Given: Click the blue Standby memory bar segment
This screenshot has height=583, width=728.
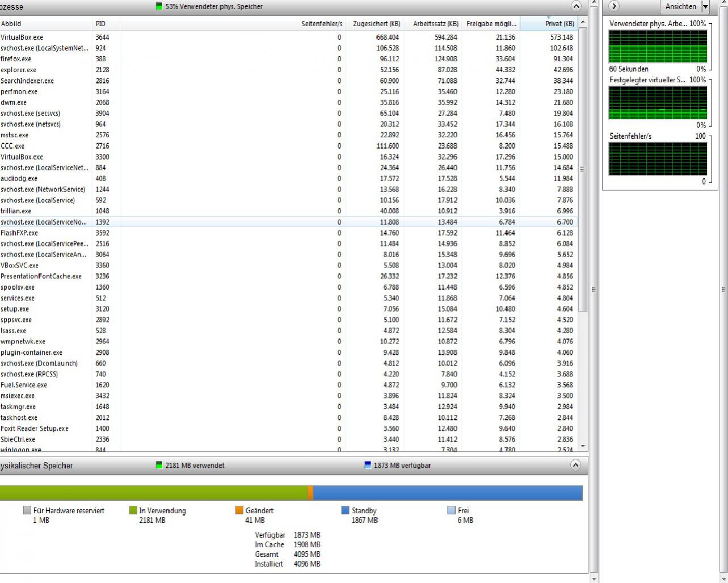Looking at the screenshot, I should 448,493.
